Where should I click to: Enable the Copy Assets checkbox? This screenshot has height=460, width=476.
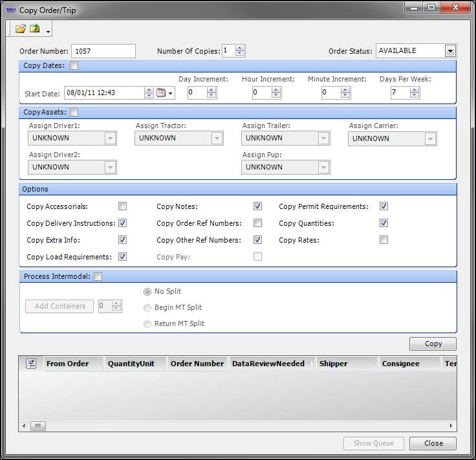pyautogui.click(x=74, y=112)
